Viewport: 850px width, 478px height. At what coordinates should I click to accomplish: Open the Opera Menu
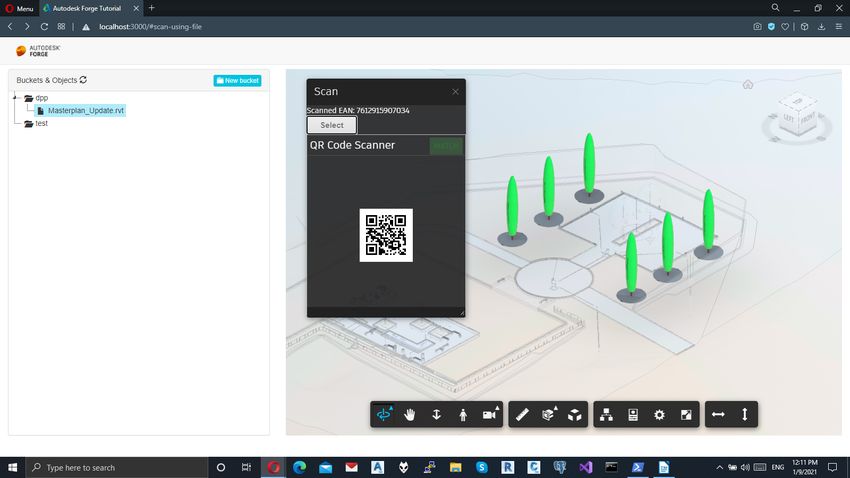pyautogui.click(x=20, y=8)
